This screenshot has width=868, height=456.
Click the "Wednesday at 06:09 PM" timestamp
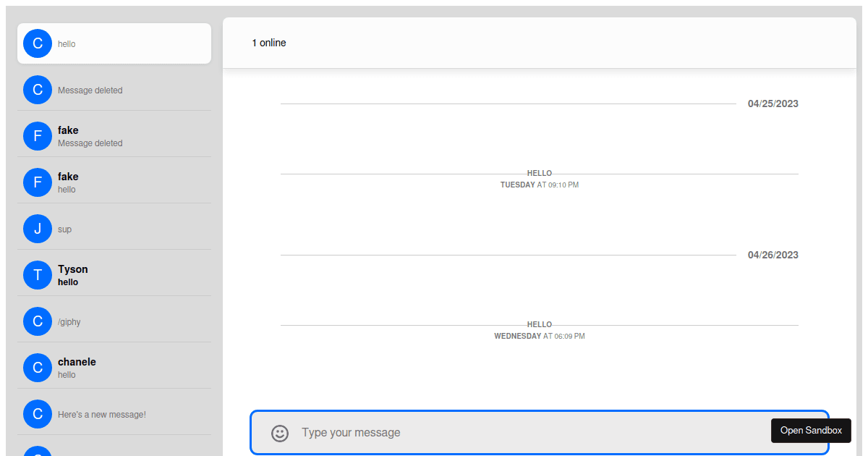click(540, 337)
